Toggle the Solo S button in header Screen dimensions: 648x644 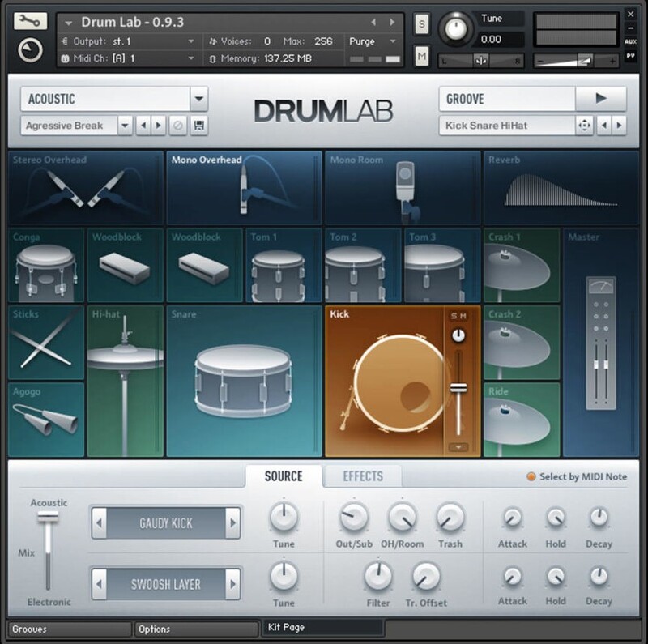click(422, 23)
